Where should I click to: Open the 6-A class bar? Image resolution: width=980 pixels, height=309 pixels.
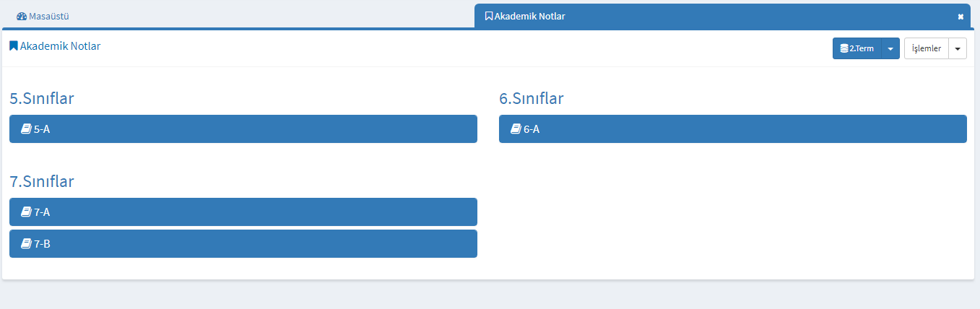[732, 129]
